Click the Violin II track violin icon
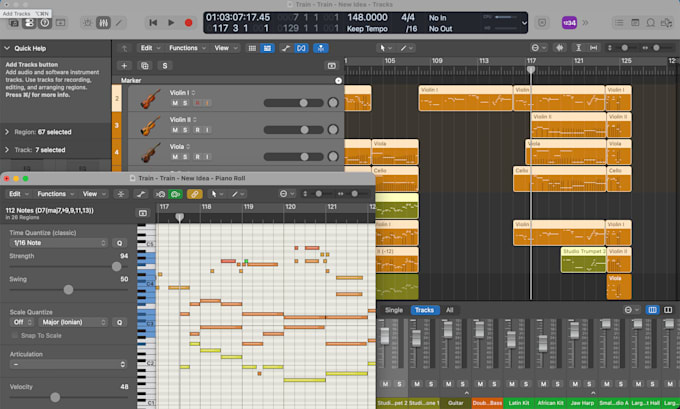 [x=150, y=125]
